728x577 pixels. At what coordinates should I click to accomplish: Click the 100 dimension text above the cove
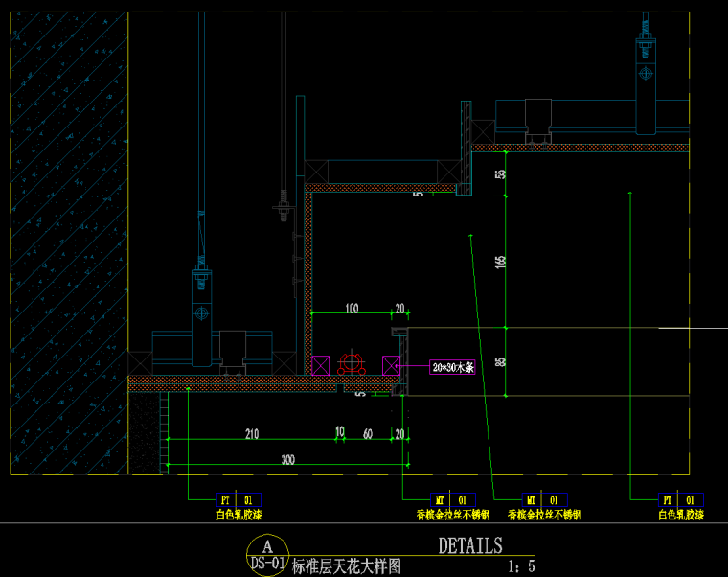[352, 308]
